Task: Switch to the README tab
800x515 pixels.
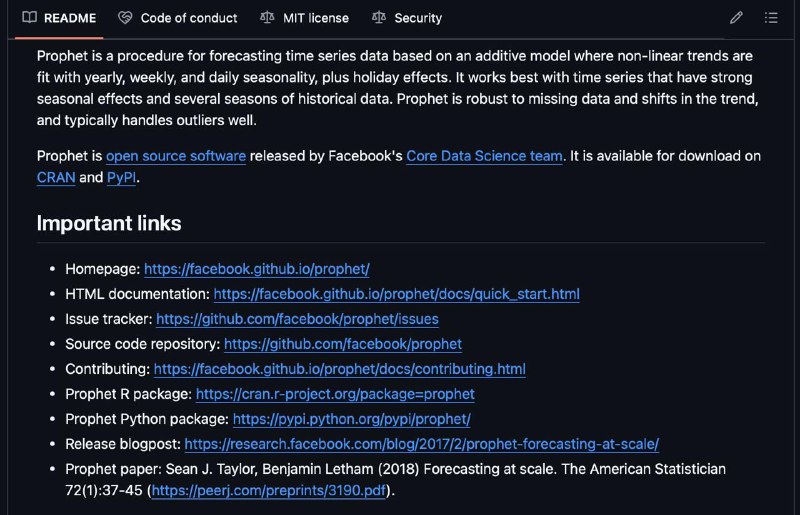Action: point(59,18)
